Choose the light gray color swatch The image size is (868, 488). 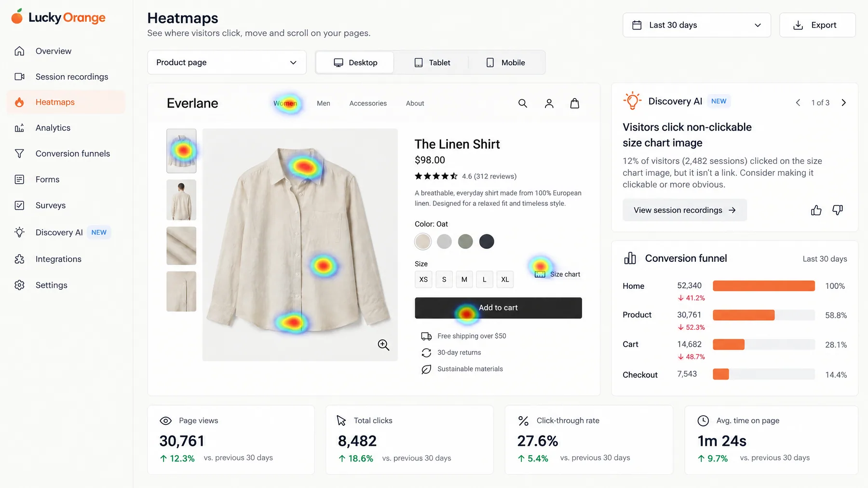pyautogui.click(x=444, y=242)
